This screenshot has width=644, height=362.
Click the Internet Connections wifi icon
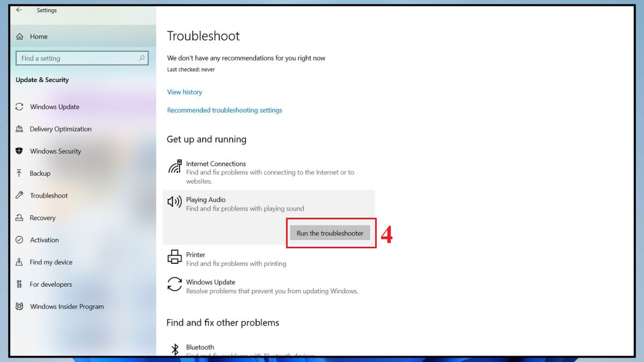174,166
